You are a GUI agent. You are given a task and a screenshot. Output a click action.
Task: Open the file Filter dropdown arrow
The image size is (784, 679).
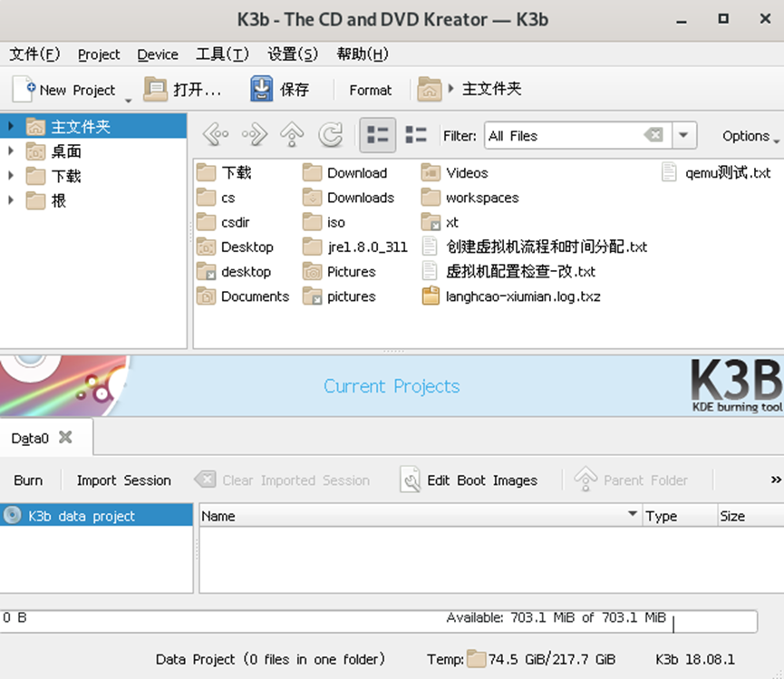point(683,135)
